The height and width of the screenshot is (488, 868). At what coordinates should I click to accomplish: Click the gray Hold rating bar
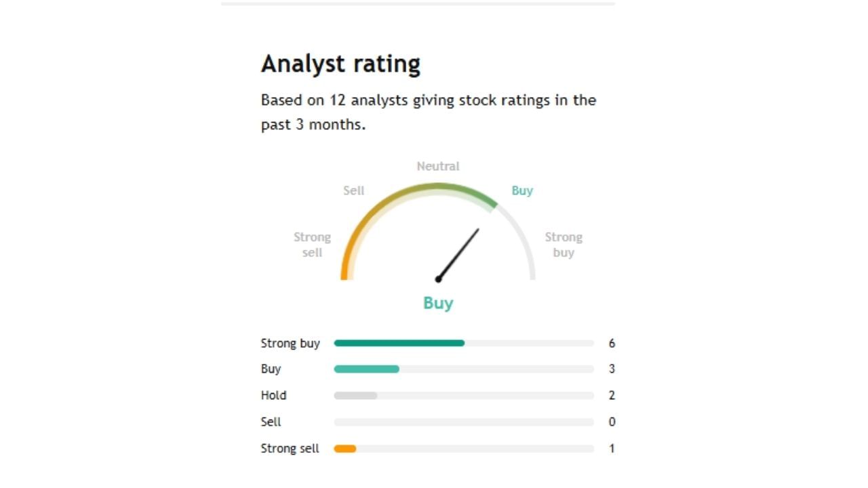coord(355,395)
